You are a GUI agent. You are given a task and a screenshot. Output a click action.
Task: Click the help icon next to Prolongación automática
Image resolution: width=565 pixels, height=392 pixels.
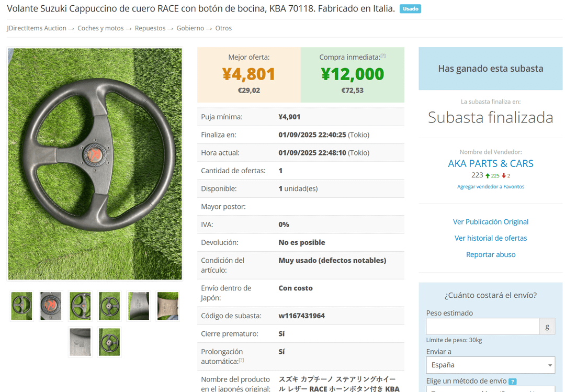(x=241, y=361)
